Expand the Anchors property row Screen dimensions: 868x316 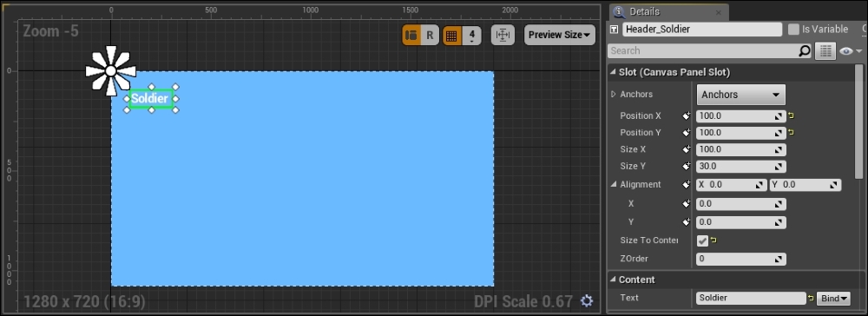(614, 94)
